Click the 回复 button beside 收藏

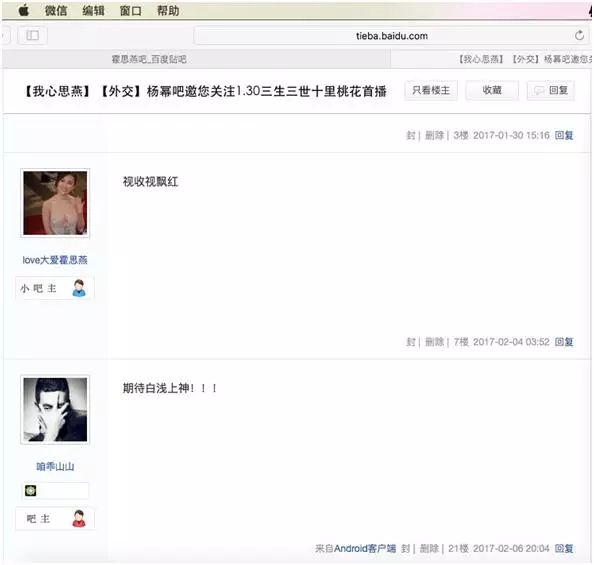tap(551, 90)
